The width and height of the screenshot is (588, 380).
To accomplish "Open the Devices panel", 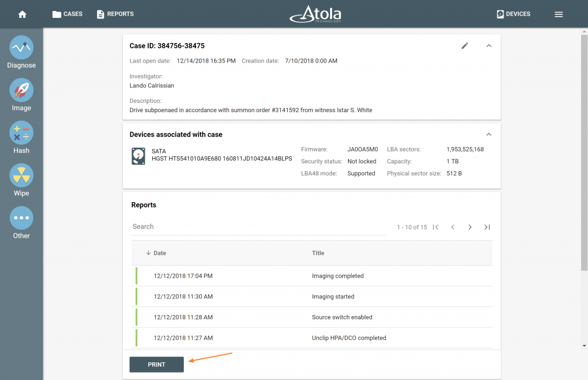I will [x=513, y=14].
